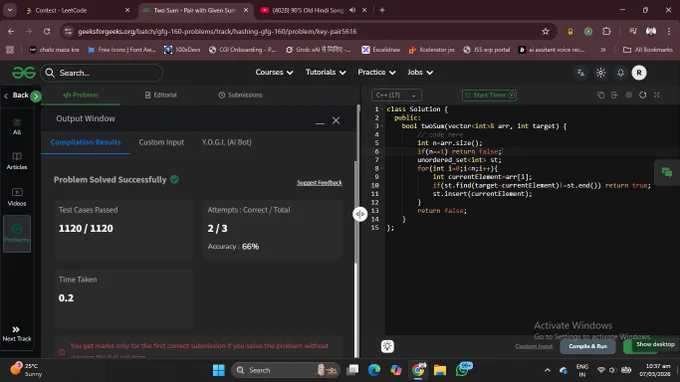Expand the Practice dropdown menu
Viewport: 680px width, 382px height.
click(376, 72)
